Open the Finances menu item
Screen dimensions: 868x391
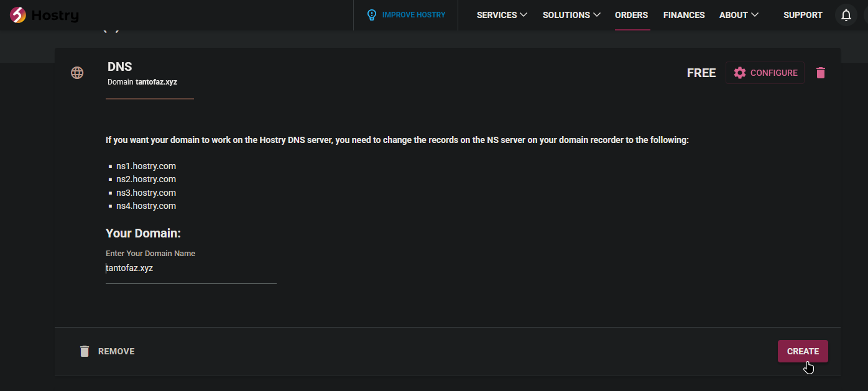pos(684,15)
